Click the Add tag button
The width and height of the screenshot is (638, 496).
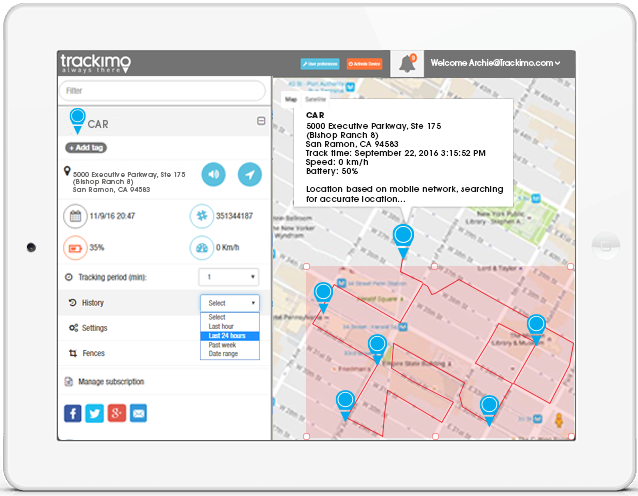pos(86,148)
